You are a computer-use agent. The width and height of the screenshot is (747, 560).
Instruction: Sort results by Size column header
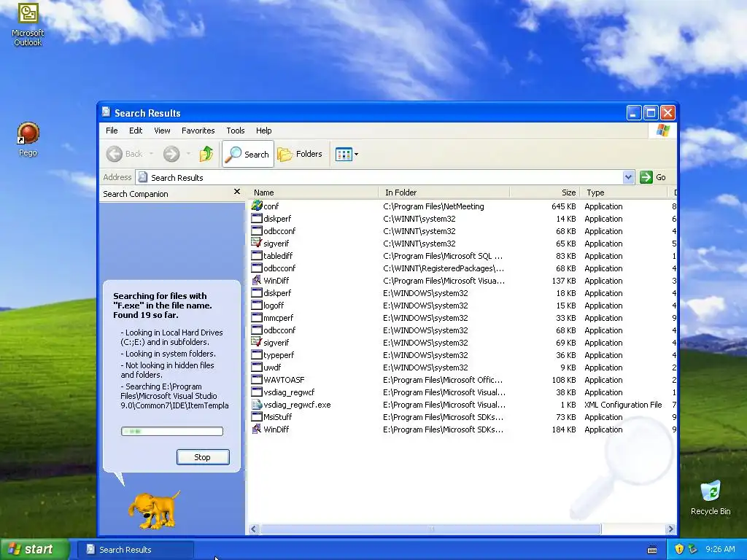tap(545, 192)
